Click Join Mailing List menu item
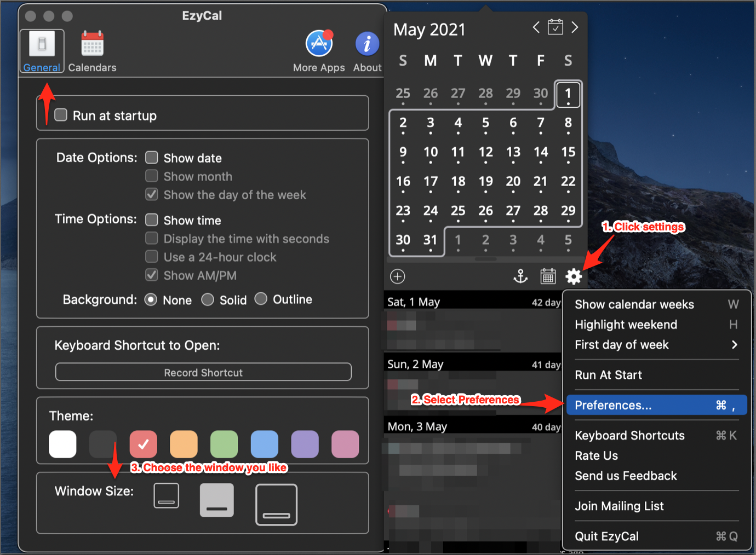Image resolution: width=756 pixels, height=555 pixels. 657,506
